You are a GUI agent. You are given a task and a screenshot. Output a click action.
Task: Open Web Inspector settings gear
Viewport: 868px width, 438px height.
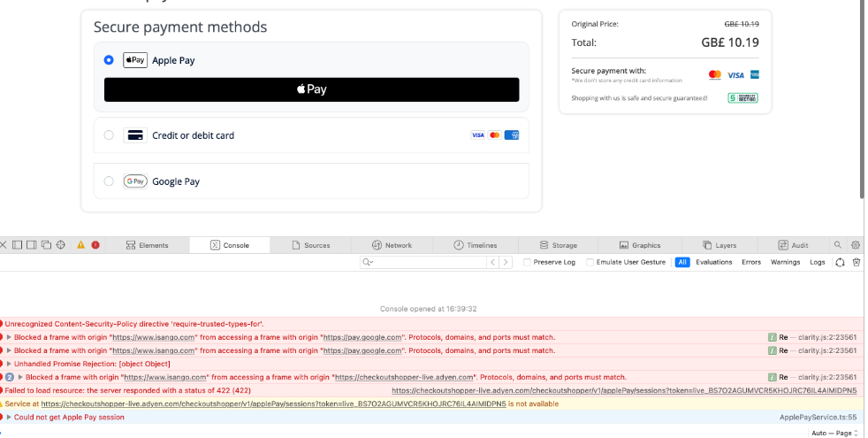click(856, 245)
